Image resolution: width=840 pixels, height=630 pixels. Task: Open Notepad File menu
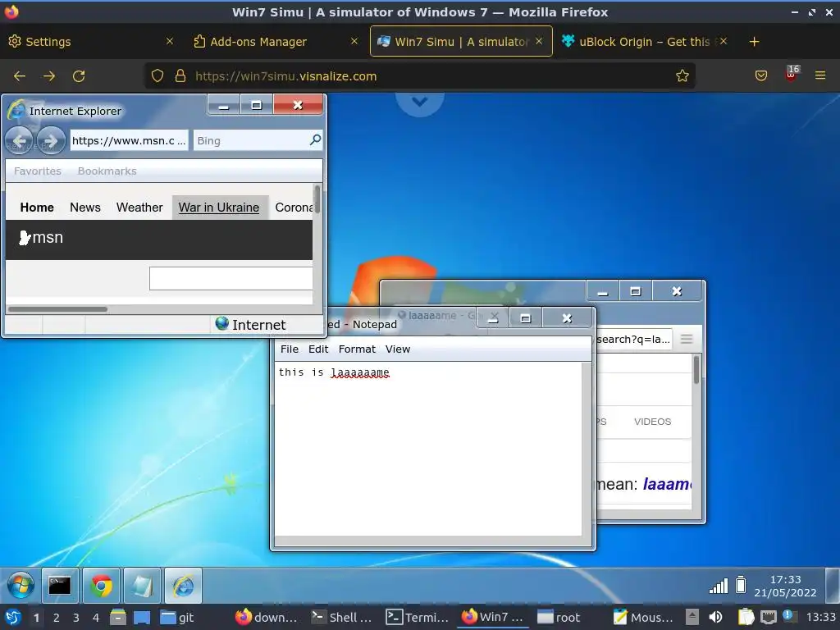(x=290, y=349)
